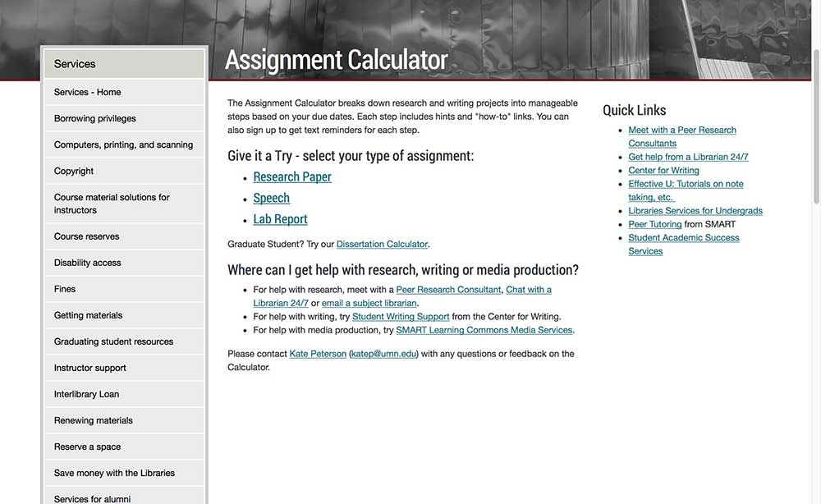Open email a subject librarian link
Screen dimensions: 821x504
(x=369, y=303)
